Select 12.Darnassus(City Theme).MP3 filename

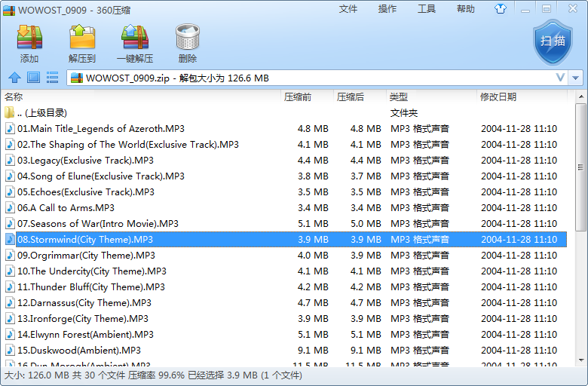coord(84,303)
